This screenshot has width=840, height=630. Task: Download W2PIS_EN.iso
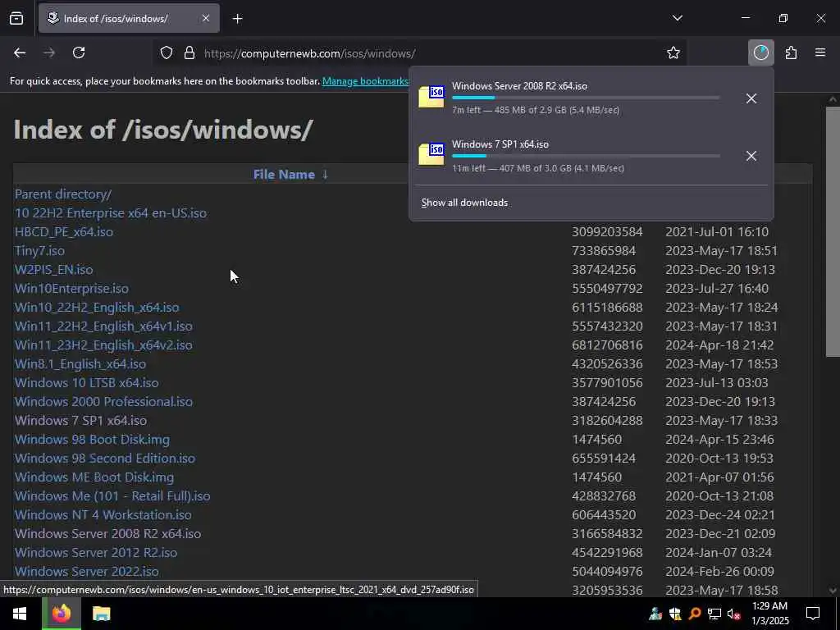click(53, 269)
